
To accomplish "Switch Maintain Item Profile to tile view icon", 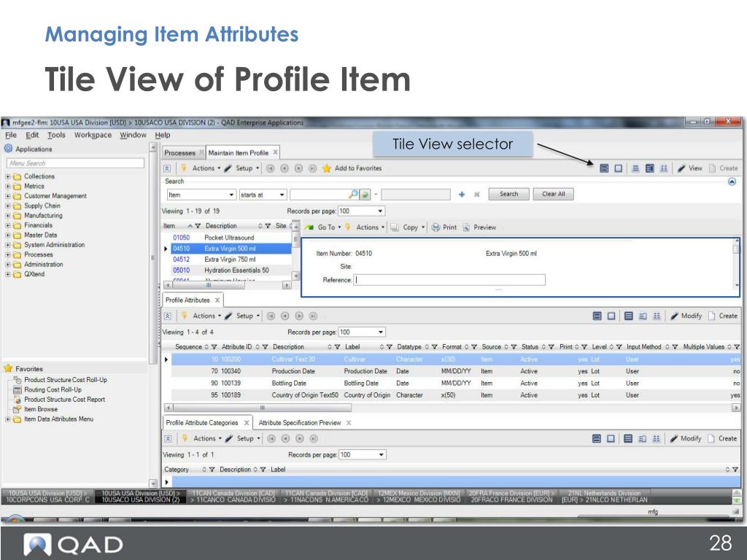I will click(x=604, y=168).
